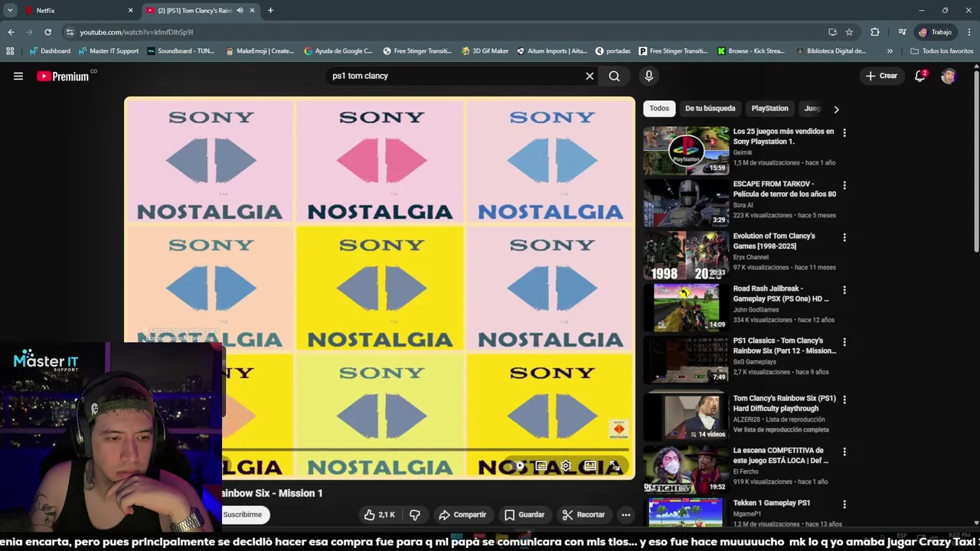This screenshot has height=551, width=980.
Task: Open Road Rash Jailbreak thumbnail
Action: coord(686,308)
